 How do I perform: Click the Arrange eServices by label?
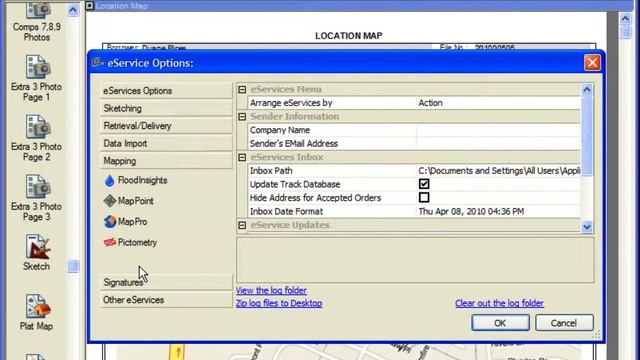click(291, 103)
